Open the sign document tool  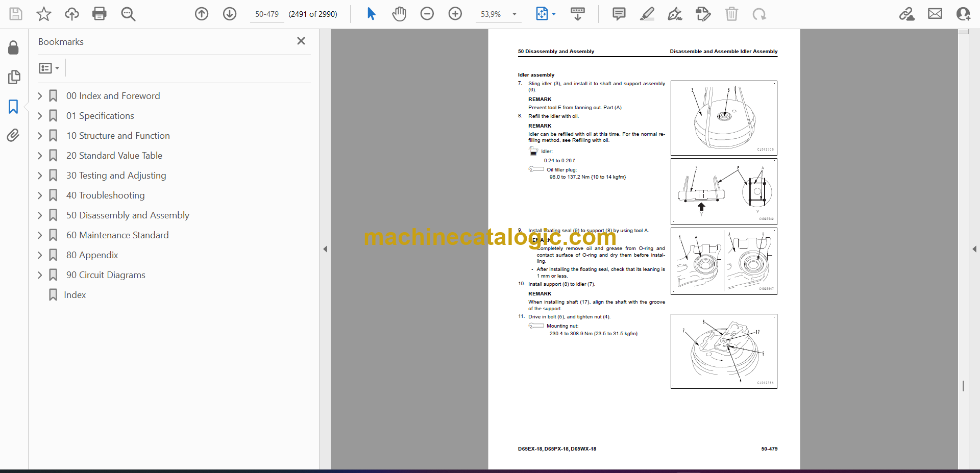click(x=675, y=14)
